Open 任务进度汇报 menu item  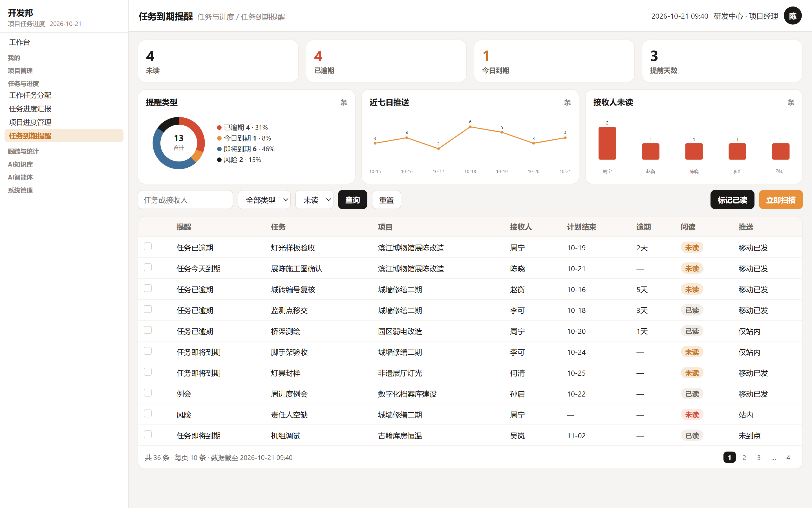point(64,109)
